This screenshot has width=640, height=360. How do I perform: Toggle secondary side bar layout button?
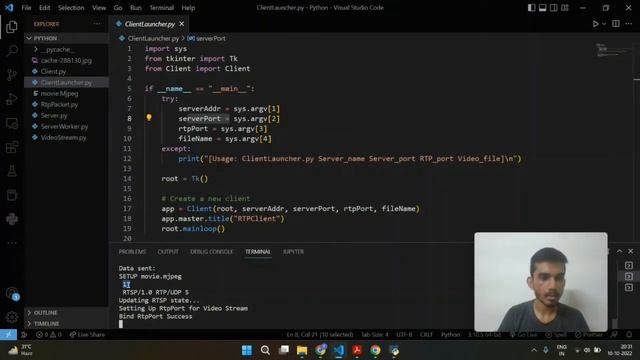[553, 8]
